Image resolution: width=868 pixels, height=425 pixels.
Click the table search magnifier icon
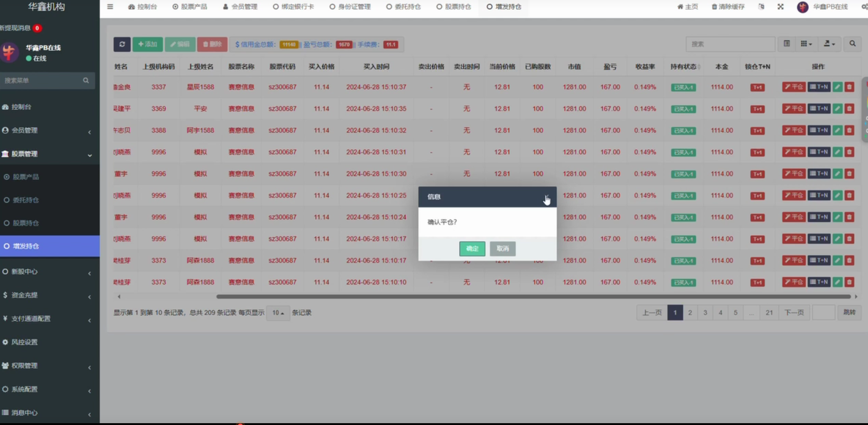(852, 44)
